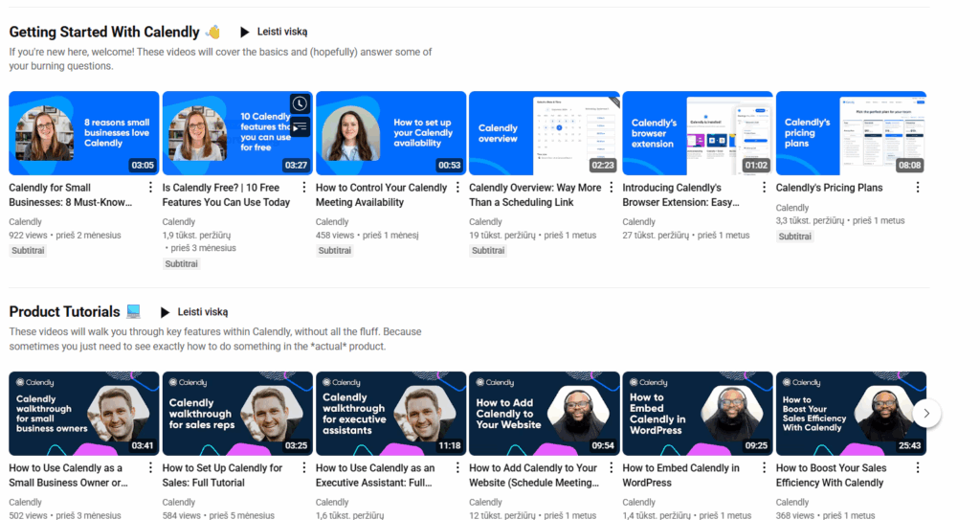Open title 'How to Boost Your Sales Efficiency With Calendly'
980x520 pixels.
pyautogui.click(x=832, y=475)
